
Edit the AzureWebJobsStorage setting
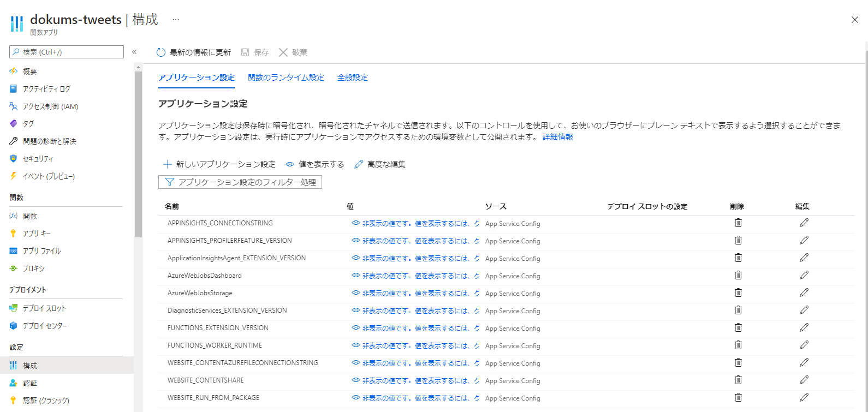click(x=804, y=292)
